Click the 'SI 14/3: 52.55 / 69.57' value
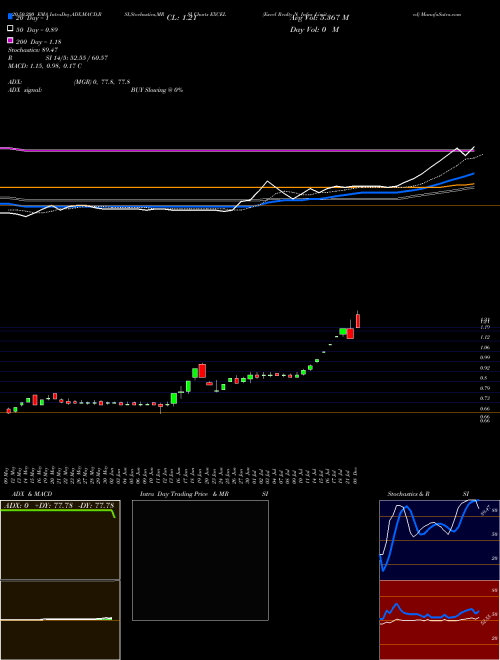 pos(77,58)
